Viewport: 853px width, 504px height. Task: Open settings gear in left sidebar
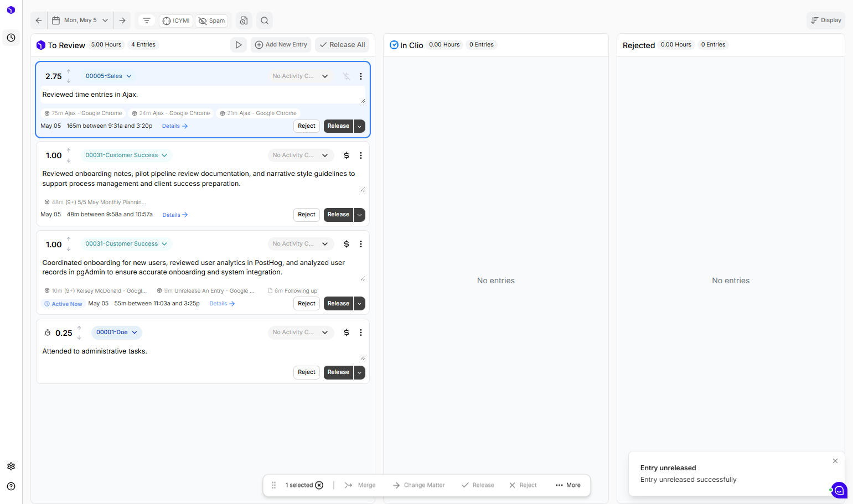11,466
